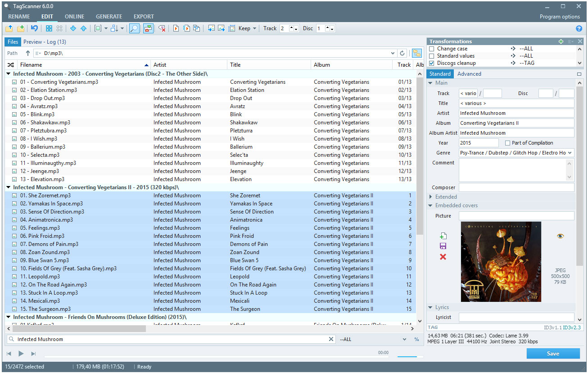
Task: Delete the embedded cover using red X icon
Action: 443,256
